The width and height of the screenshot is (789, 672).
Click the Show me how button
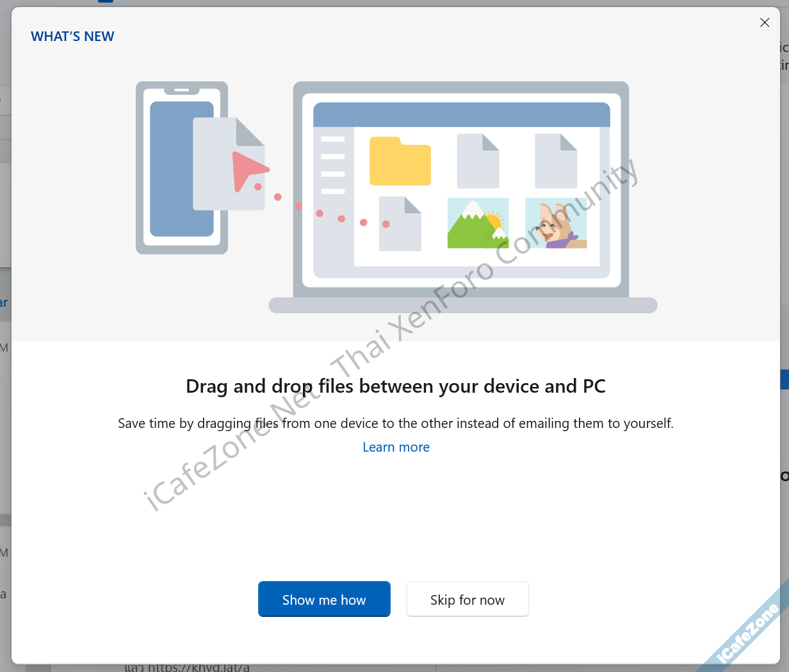[x=324, y=599]
